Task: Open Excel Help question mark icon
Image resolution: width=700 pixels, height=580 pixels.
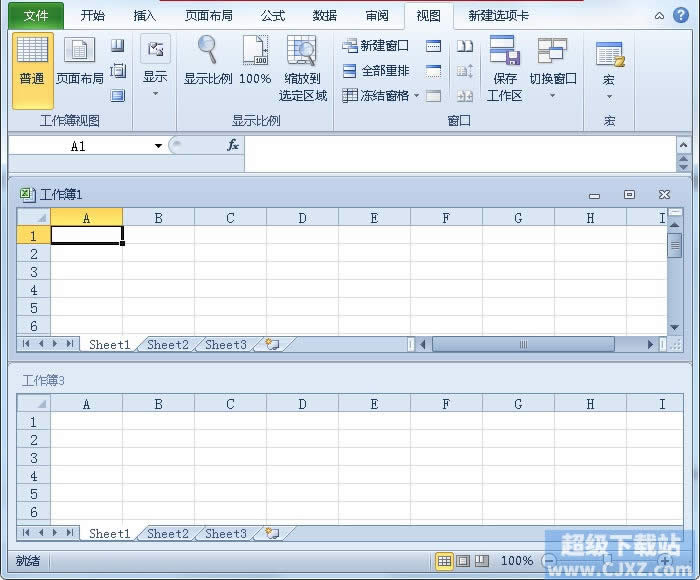Action: (x=680, y=16)
